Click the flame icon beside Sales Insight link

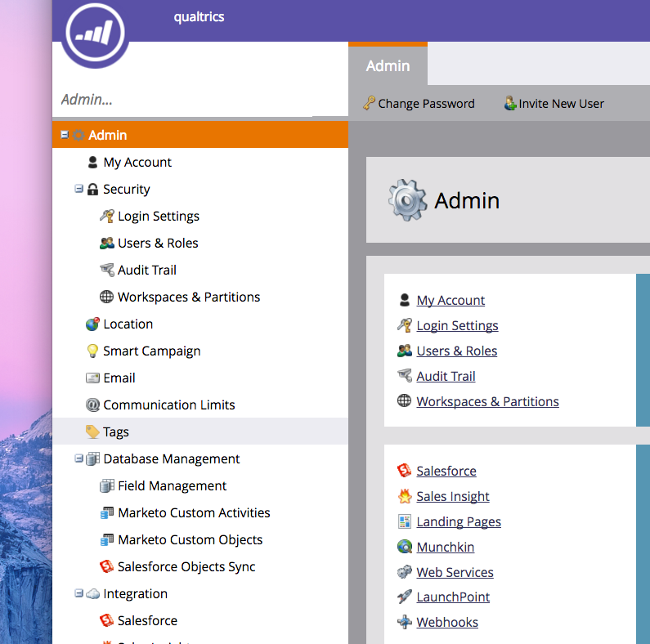point(405,496)
